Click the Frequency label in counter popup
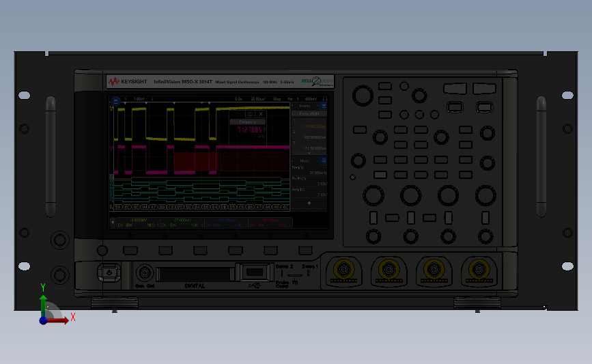This screenshot has height=364, width=592. click(248, 122)
